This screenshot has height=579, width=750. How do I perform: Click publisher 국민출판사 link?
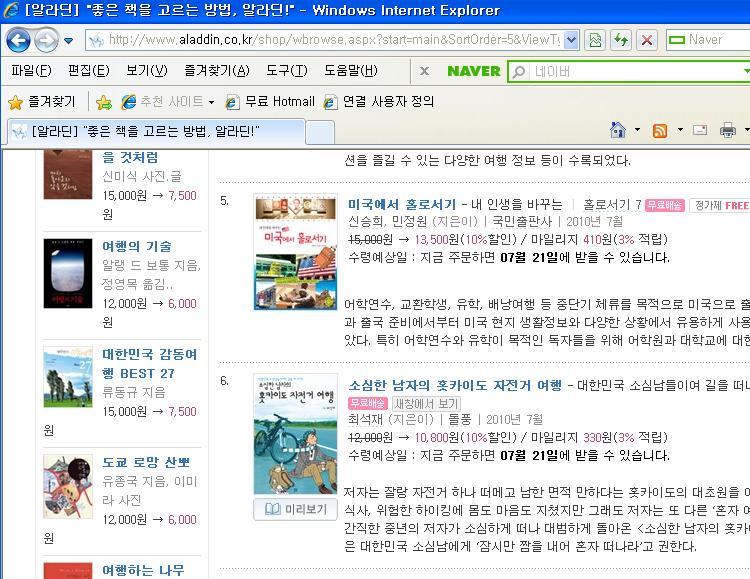(x=521, y=222)
